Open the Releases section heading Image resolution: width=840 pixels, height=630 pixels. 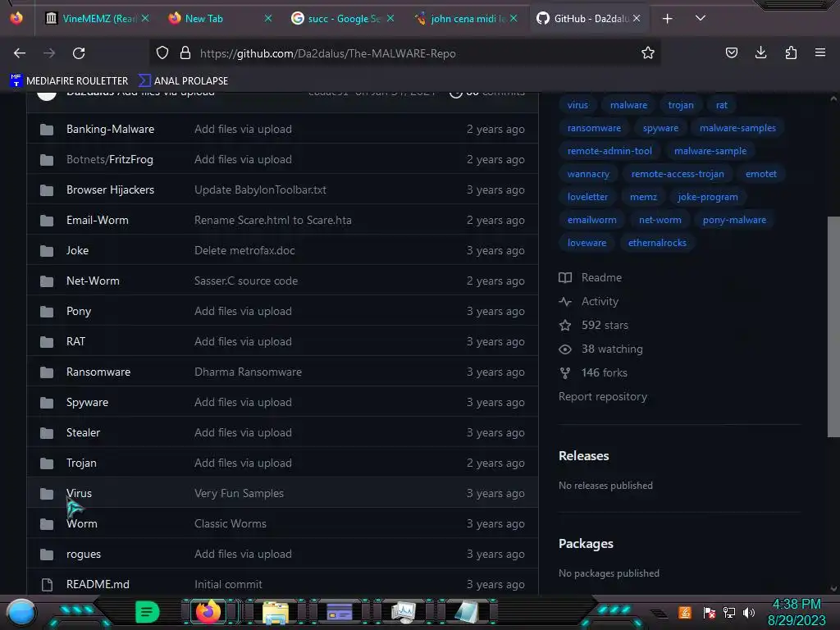tap(583, 456)
